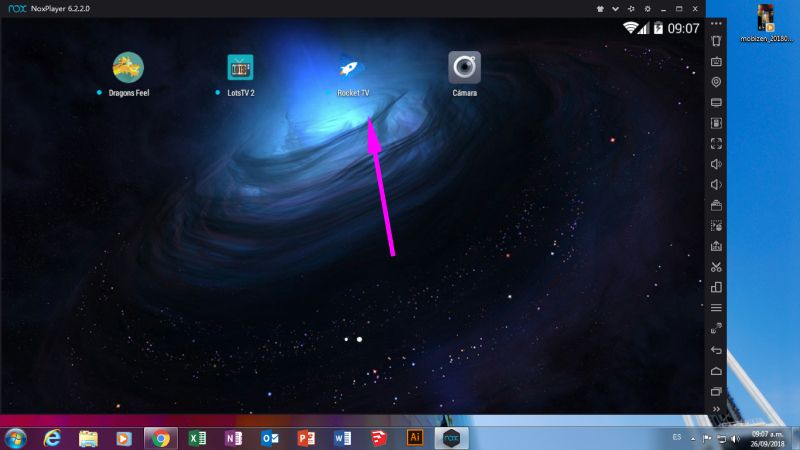Open the Windows Start menu
This screenshot has height=450, width=800.
pos(15,438)
